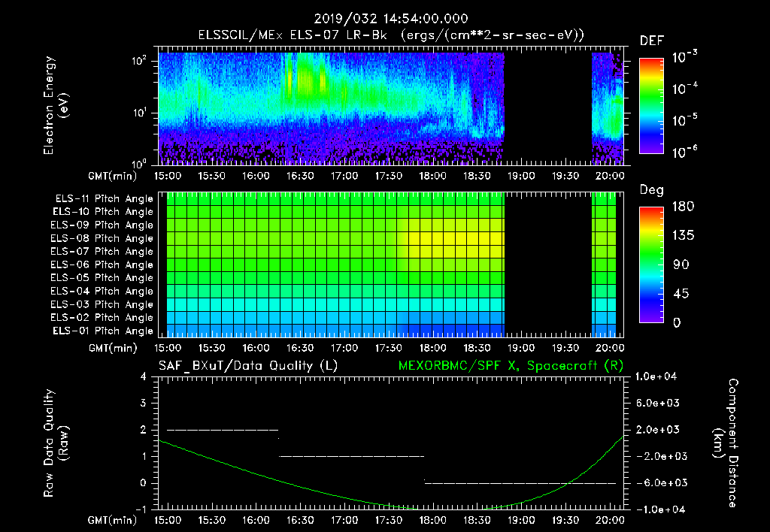The image size is (770, 532).
Task: Pick the DEF rainbow color scale bar
Action: pyautogui.click(x=652, y=105)
